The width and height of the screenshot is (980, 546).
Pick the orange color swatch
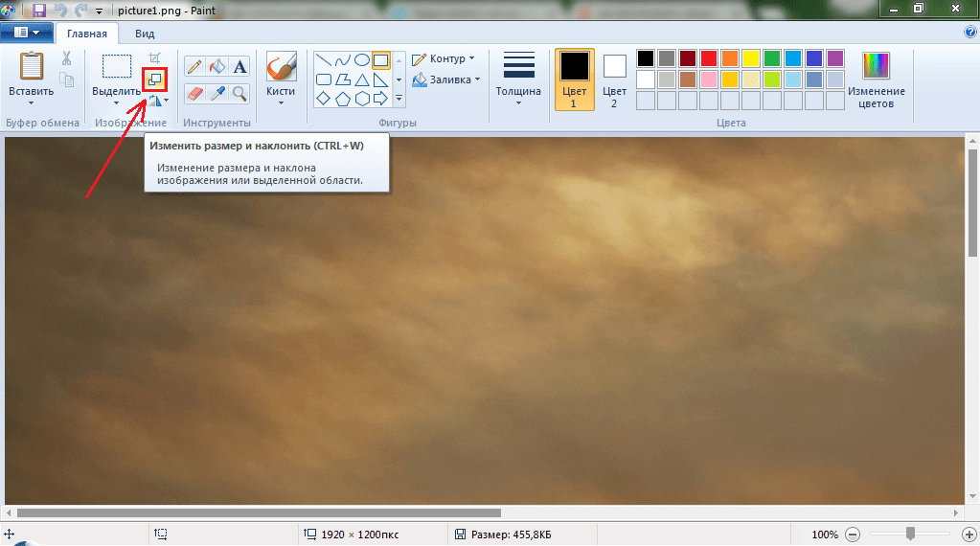730,58
